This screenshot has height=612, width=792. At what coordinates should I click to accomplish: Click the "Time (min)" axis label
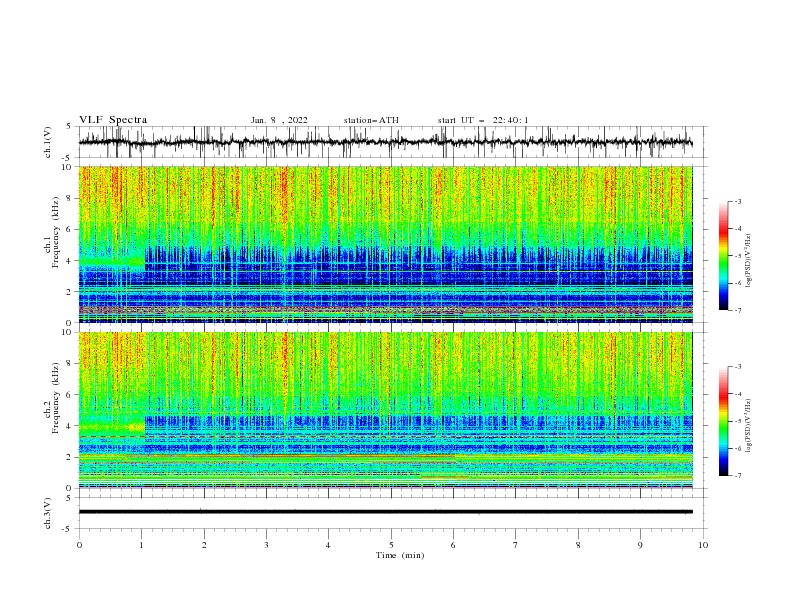pyautogui.click(x=400, y=555)
